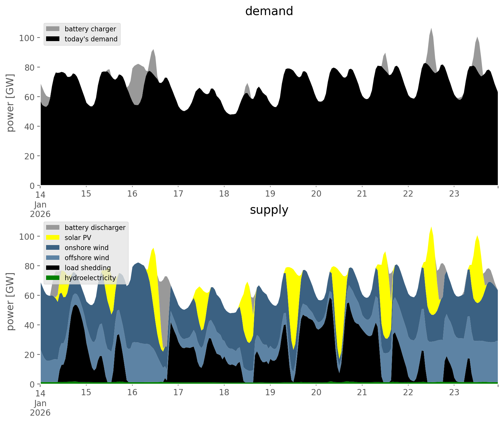Click the '18' date tick on demand chart

224,194
